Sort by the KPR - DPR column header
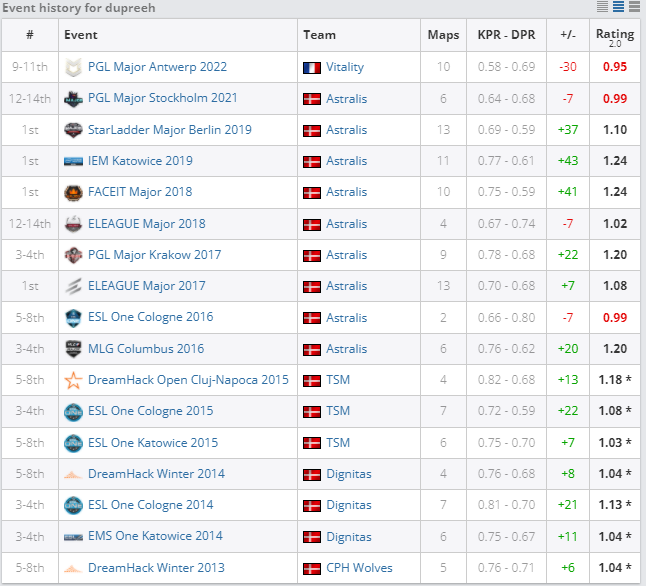The height and width of the screenshot is (586, 646). (506, 35)
